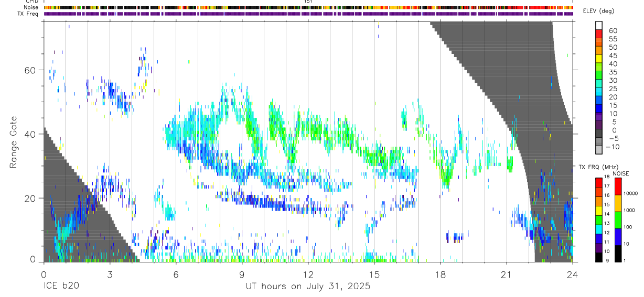Click the red 55–60 ELEV color bar segment
The width and height of the screenshot is (644, 297).
tap(599, 35)
